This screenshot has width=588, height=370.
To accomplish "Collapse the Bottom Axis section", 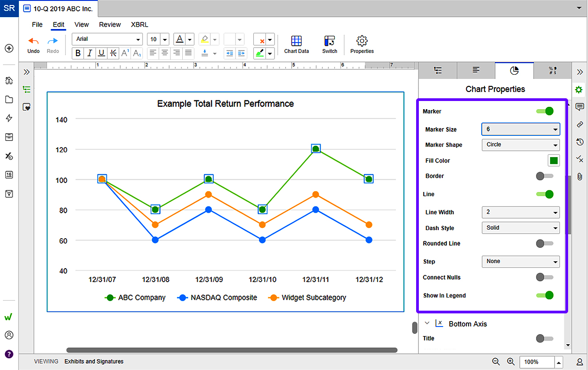I will coord(427,323).
